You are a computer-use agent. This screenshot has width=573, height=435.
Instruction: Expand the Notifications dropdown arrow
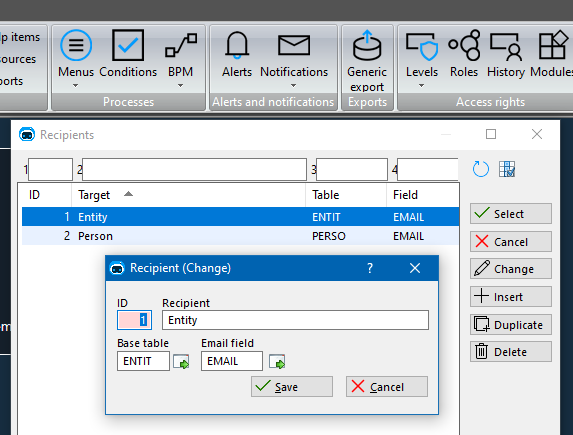(293, 86)
